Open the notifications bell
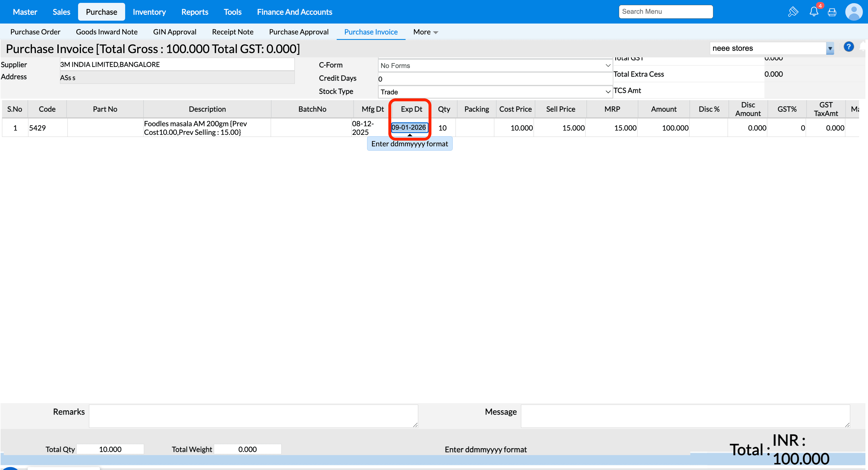868x470 pixels. (x=814, y=12)
